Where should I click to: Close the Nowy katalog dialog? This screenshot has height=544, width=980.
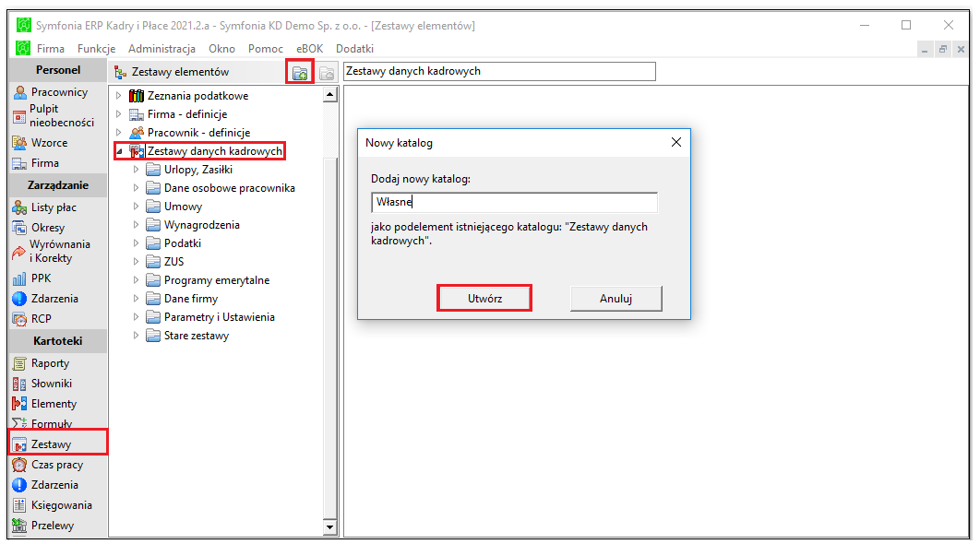pos(676,142)
